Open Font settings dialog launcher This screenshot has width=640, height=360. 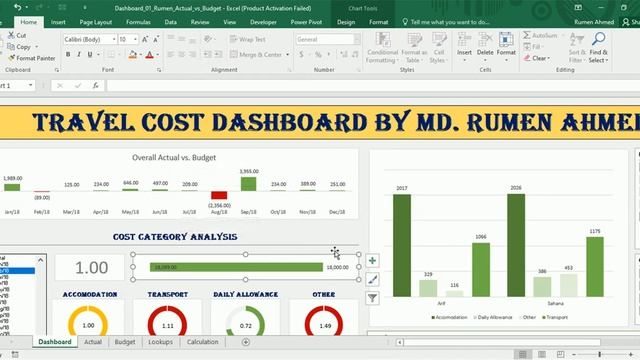click(x=159, y=70)
